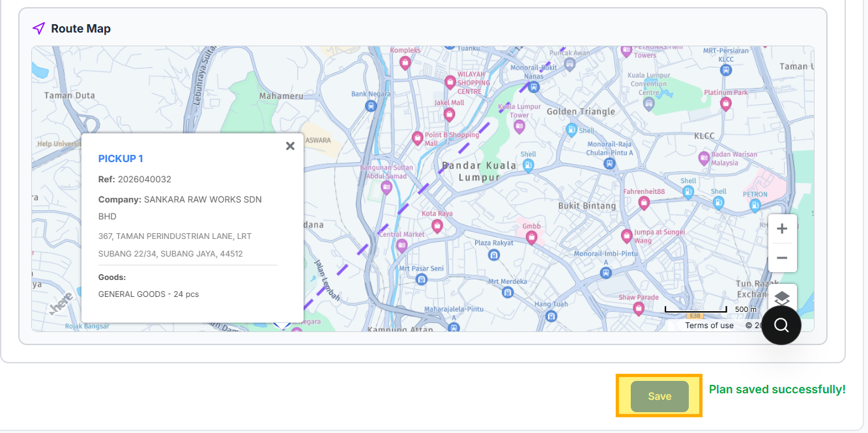Viewport: 868px width, 433px height.
Task: Click the Taman Duta area label
Action: 70,96
